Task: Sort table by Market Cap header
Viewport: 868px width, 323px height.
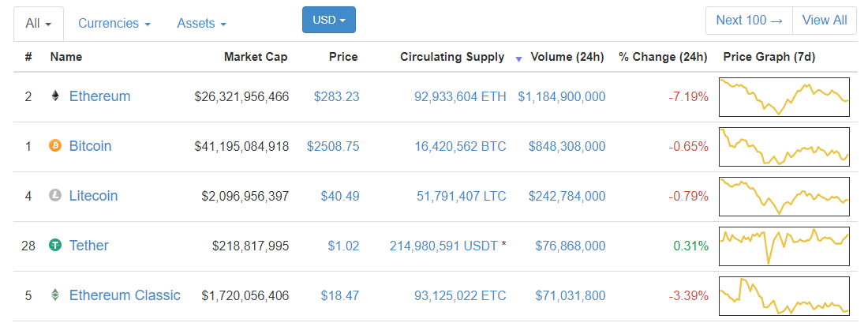Action: [x=256, y=57]
